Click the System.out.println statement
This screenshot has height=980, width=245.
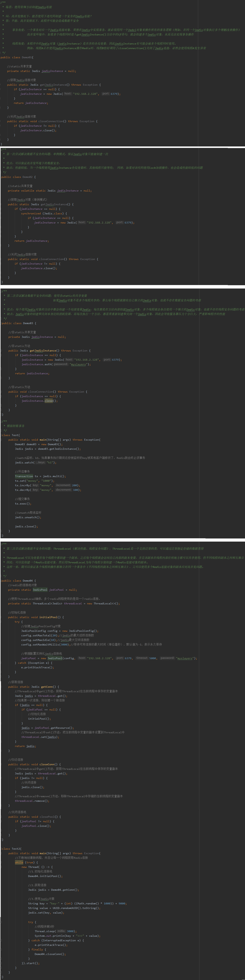coord(67,935)
